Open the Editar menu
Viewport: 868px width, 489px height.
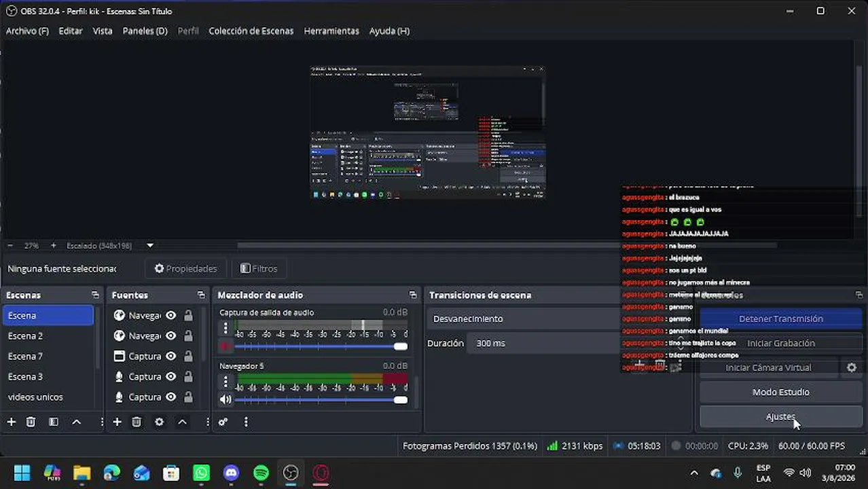pyautogui.click(x=71, y=31)
